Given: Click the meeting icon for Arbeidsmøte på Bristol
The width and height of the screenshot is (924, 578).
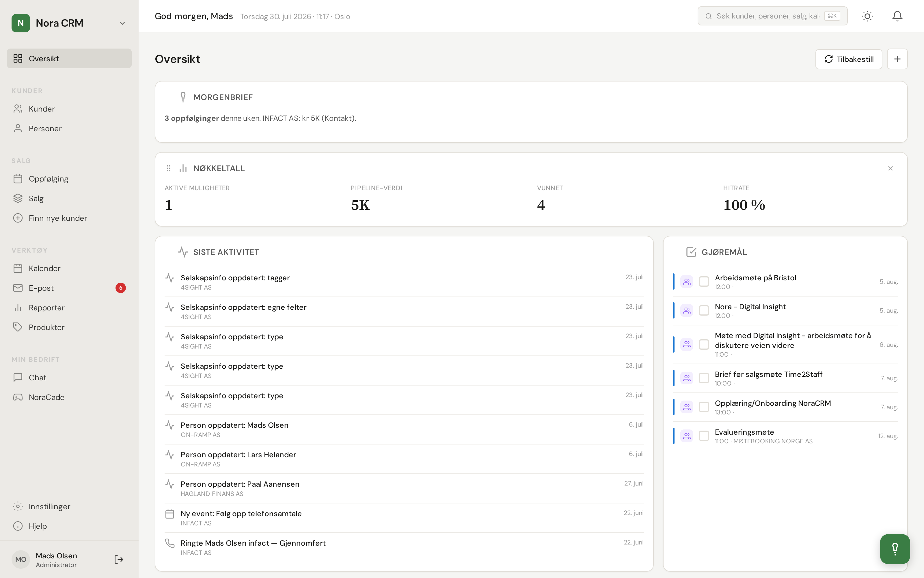Looking at the screenshot, I should 687,282.
